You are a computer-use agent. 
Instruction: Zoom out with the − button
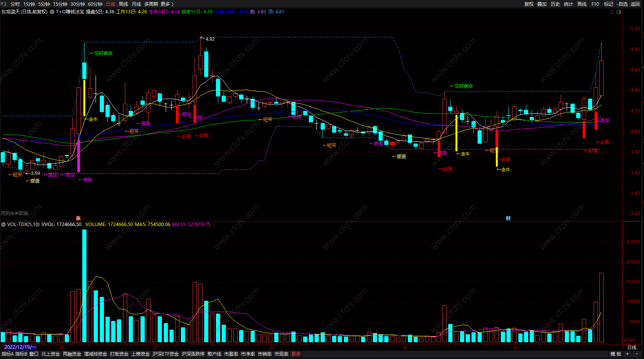637,354
